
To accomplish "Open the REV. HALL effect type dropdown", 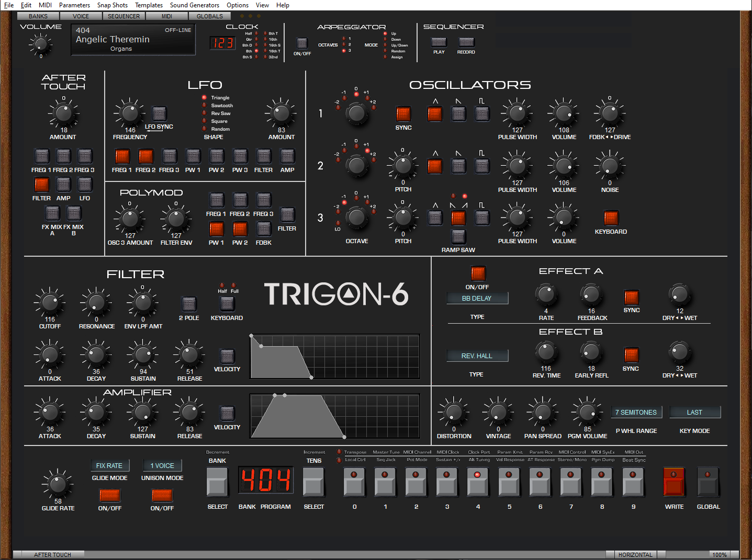I will pos(477,356).
